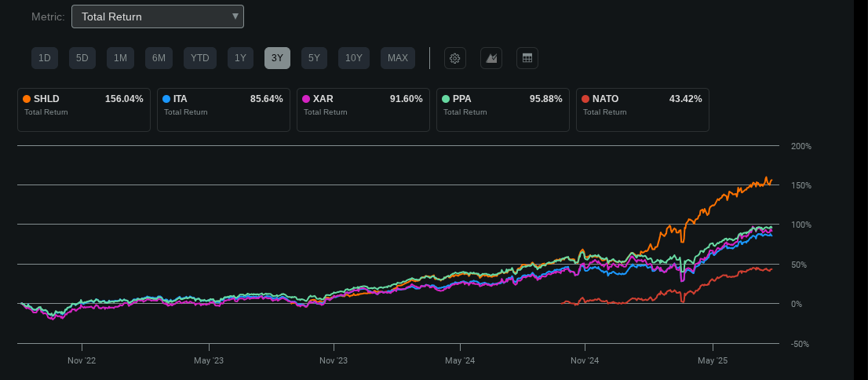Image resolution: width=868 pixels, height=380 pixels.
Task: Click the Metric dropdown arrow
Action: (235, 16)
